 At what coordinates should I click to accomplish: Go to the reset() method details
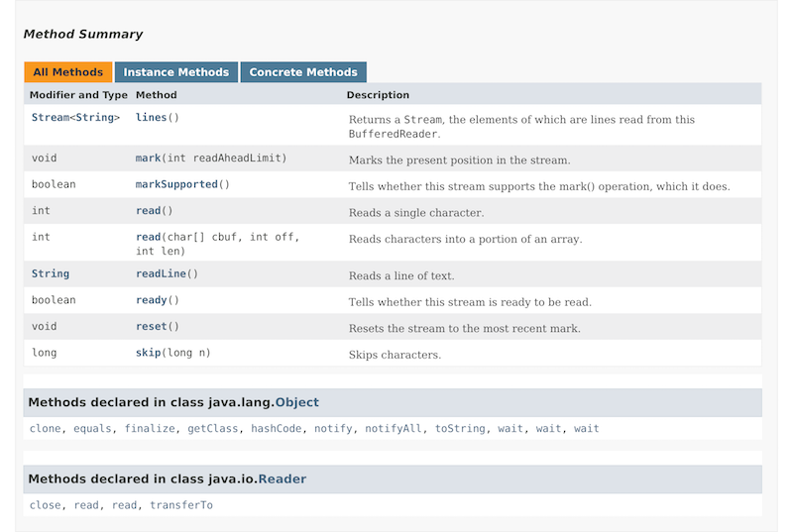point(152,326)
